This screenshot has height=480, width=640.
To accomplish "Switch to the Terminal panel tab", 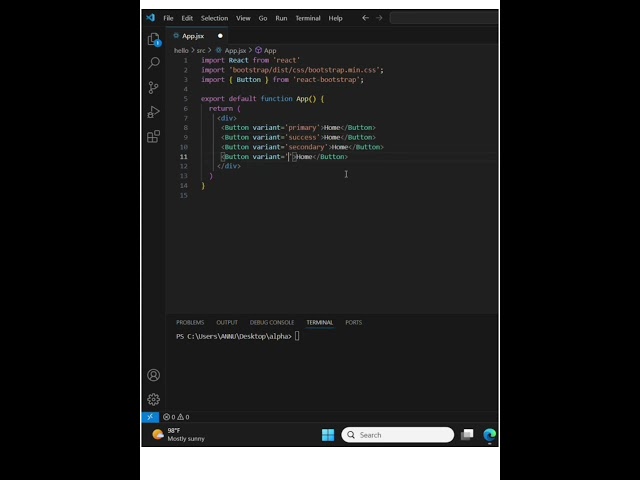I will tap(320, 322).
